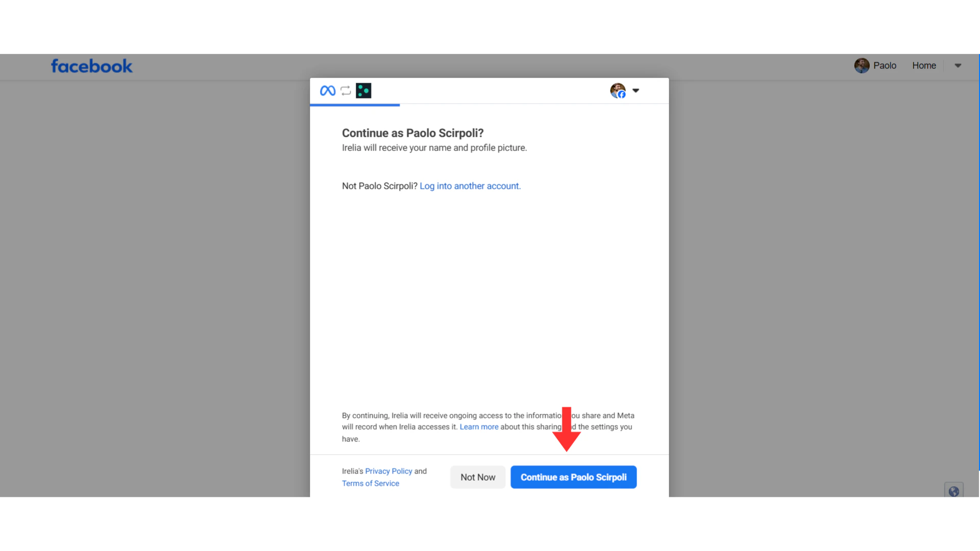Click the Not Now button
The height and width of the screenshot is (551, 980).
point(478,477)
